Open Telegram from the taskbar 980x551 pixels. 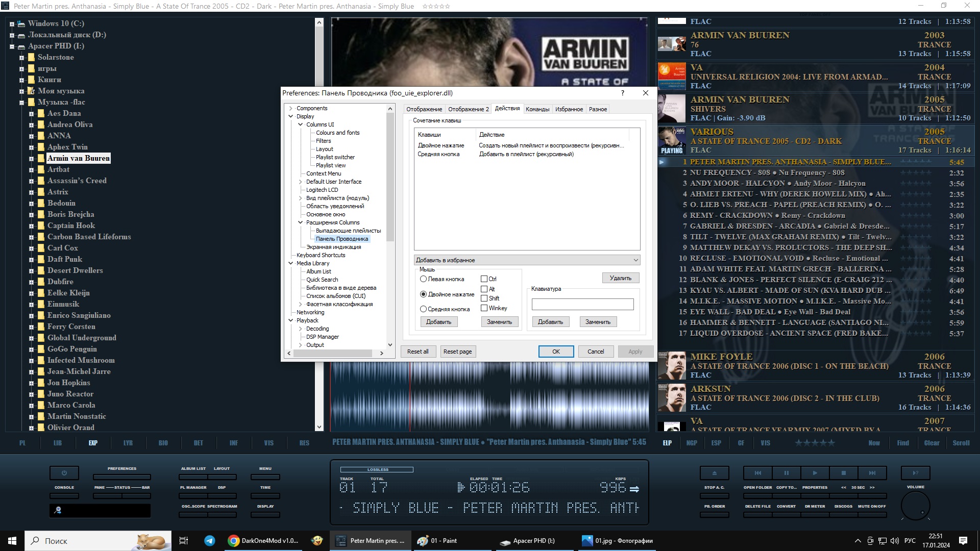point(210,541)
